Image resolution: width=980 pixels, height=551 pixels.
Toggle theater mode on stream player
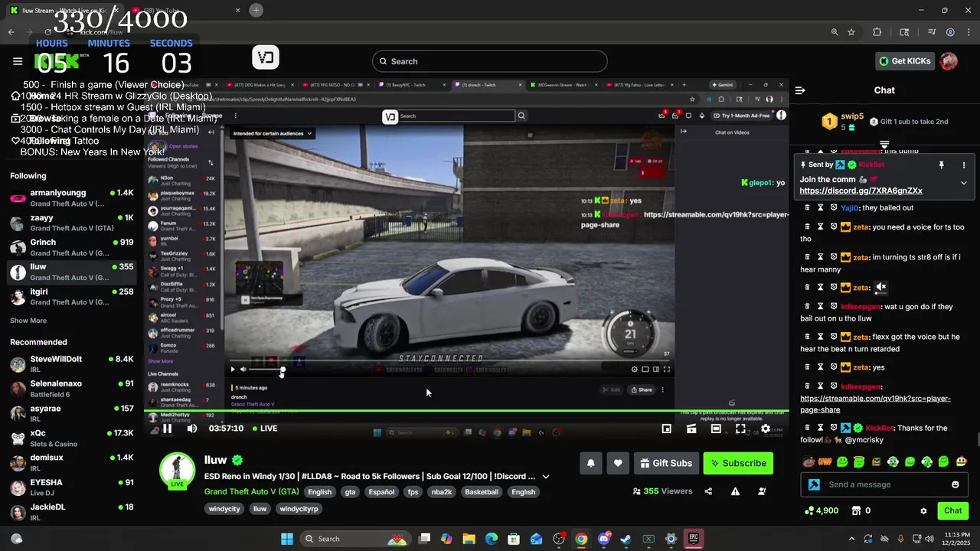point(716,429)
